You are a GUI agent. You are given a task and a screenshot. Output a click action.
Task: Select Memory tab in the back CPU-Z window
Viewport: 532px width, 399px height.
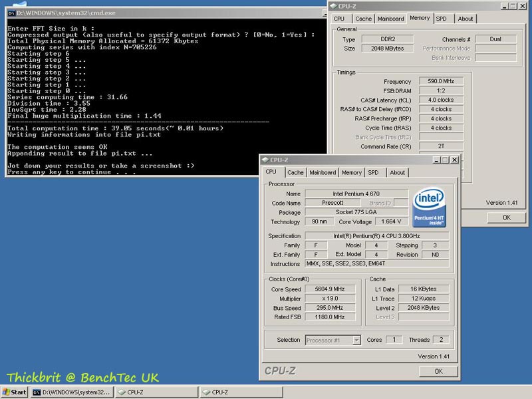click(x=420, y=18)
